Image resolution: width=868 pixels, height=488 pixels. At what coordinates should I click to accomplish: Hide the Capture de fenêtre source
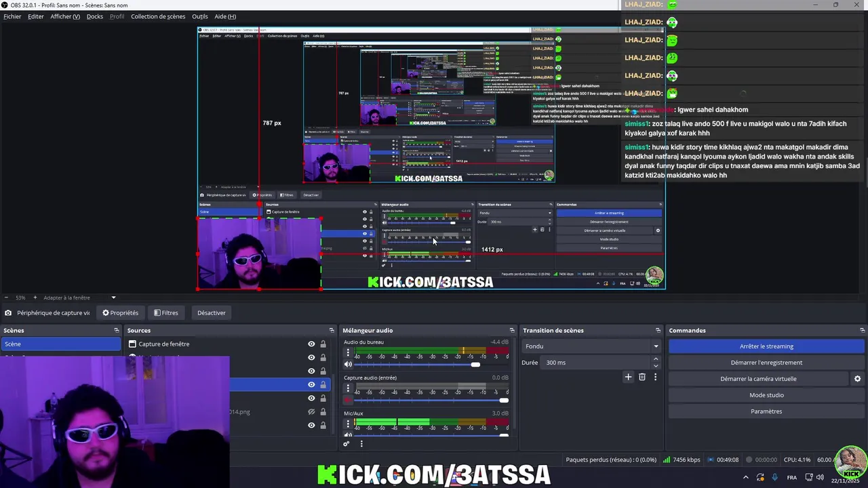point(311,344)
